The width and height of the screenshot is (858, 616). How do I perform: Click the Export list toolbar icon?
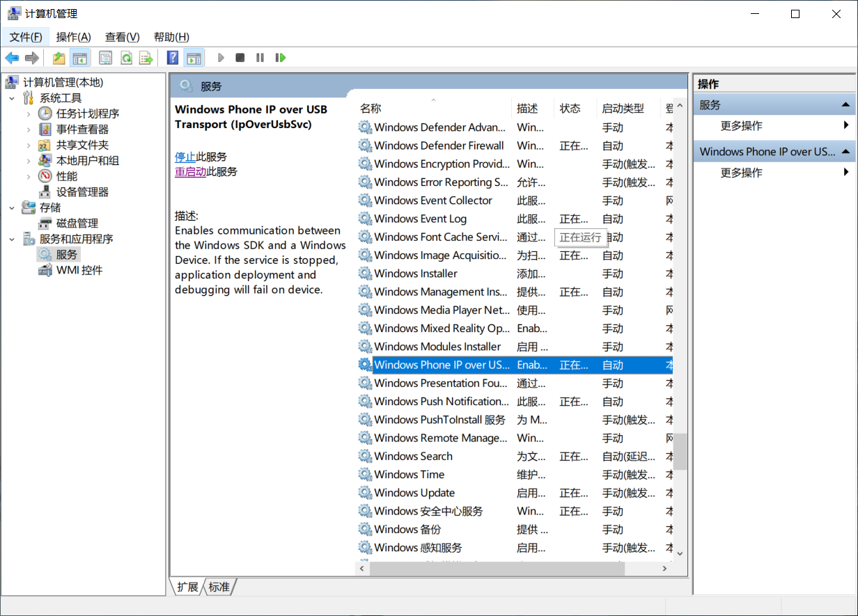click(x=146, y=58)
